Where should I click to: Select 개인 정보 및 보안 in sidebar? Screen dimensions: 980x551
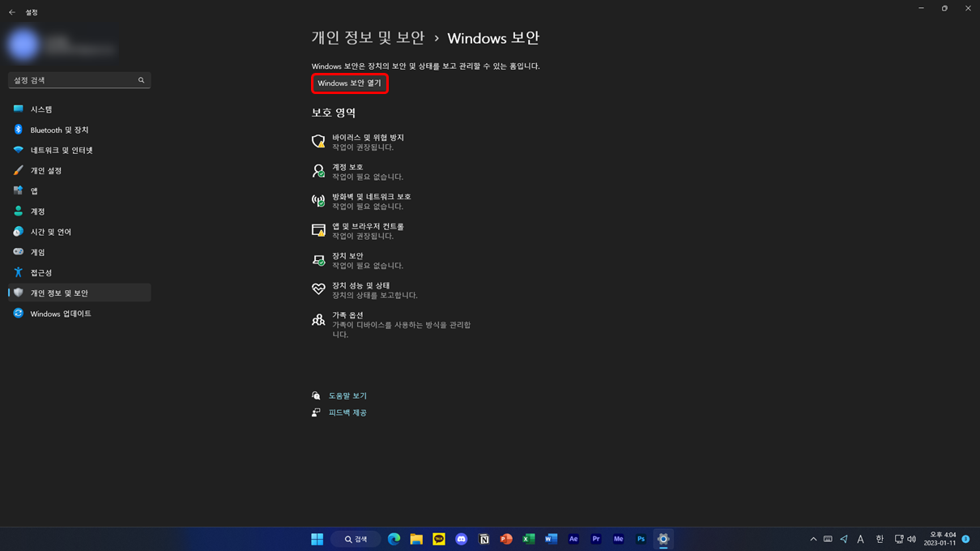[79, 293]
